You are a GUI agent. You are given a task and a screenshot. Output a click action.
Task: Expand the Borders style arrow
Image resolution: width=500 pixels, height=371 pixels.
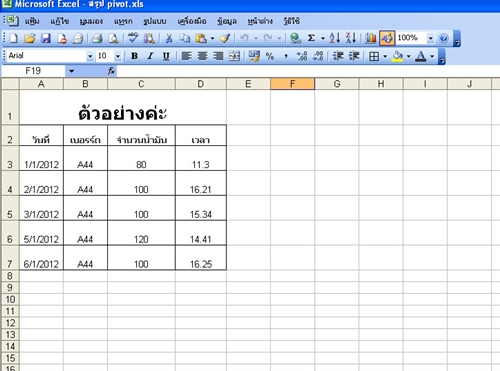tap(385, 56)
